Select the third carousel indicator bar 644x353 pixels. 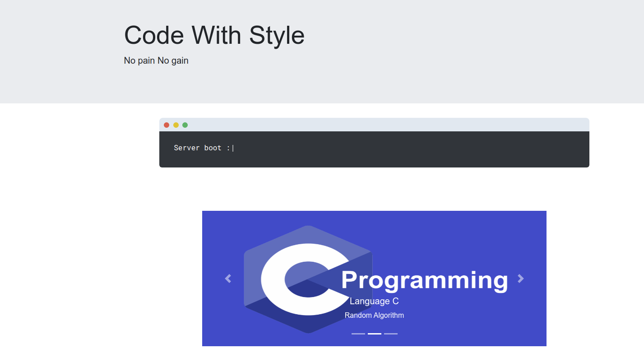(x=391, y=334)
